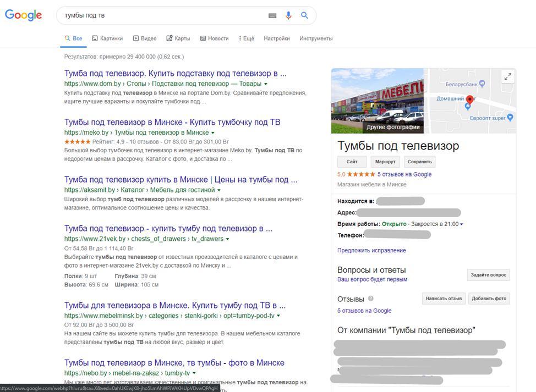This screenshot has width=536, height=392.
Task: Open 5 отзывов на Google link near rating
Action: [404, 174]
